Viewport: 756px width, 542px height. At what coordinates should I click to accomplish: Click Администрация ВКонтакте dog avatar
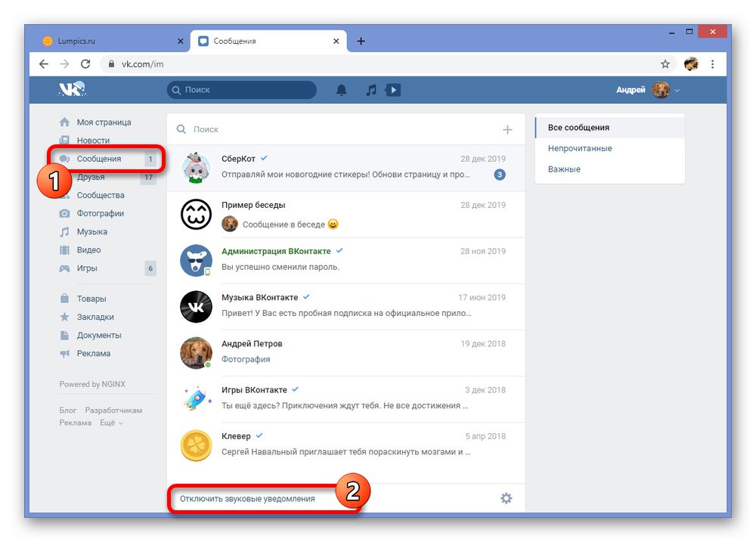point(196,260)
